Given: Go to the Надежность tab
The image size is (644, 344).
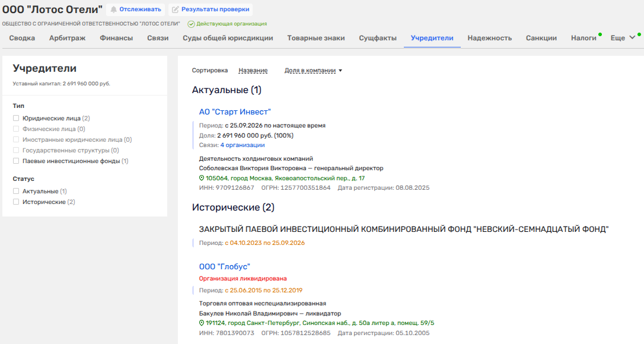Looking at the screenshot, I should pos(490,38).
